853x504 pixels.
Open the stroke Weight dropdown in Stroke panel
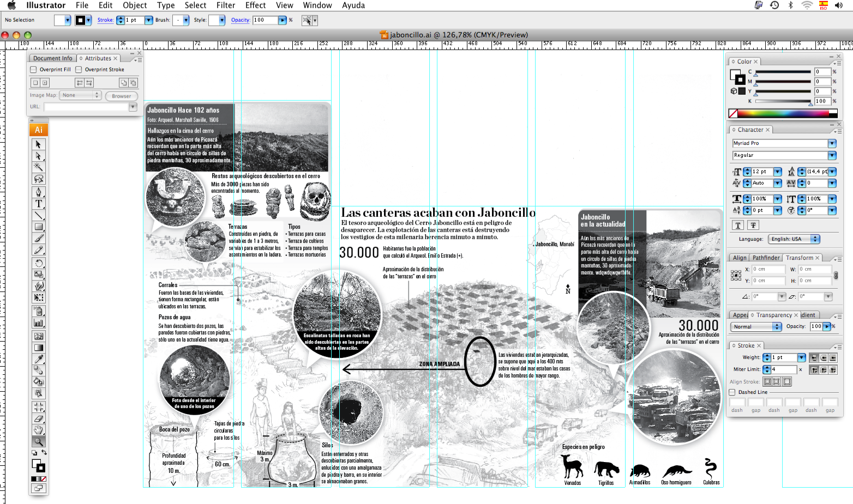(801, 357)
